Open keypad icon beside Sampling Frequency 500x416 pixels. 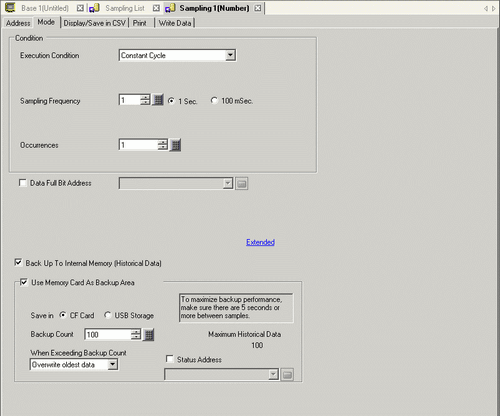158,100
